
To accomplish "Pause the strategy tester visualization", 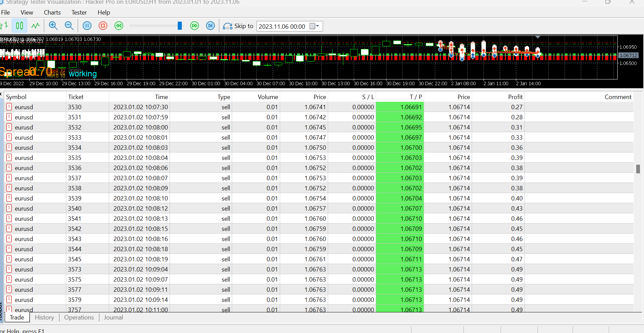I will [x=87, y=26].
